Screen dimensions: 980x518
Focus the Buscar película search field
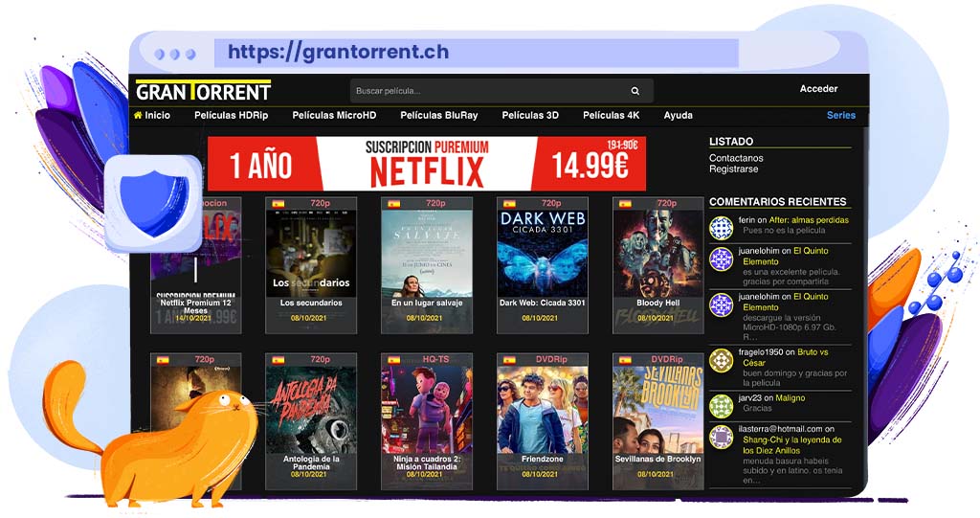[x=501, y=91]
